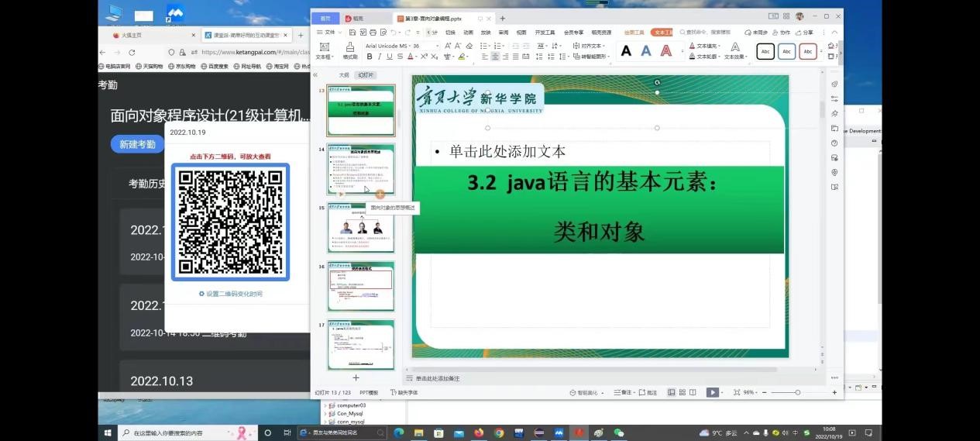The width and height of the screenshot is (980, 441).
Task: Click the Undo arrow in WPS toolbar
Action: tap(394, 33)
